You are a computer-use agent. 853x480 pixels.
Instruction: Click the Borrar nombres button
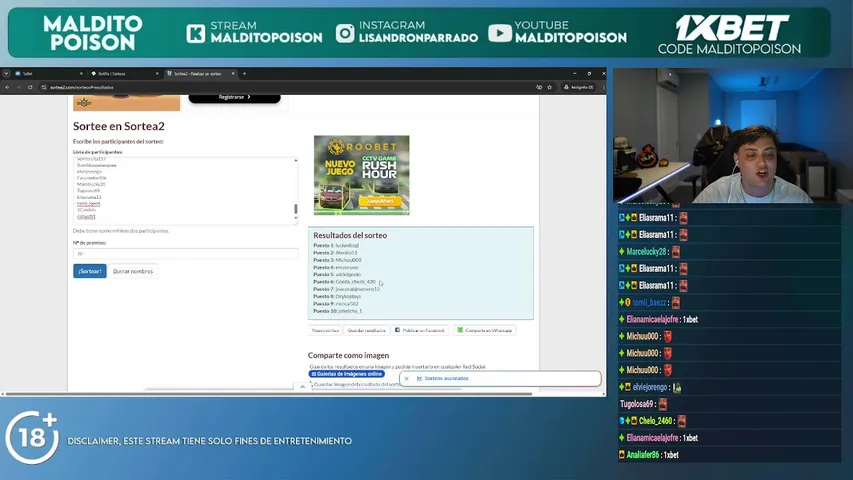[x=133, y=271]
